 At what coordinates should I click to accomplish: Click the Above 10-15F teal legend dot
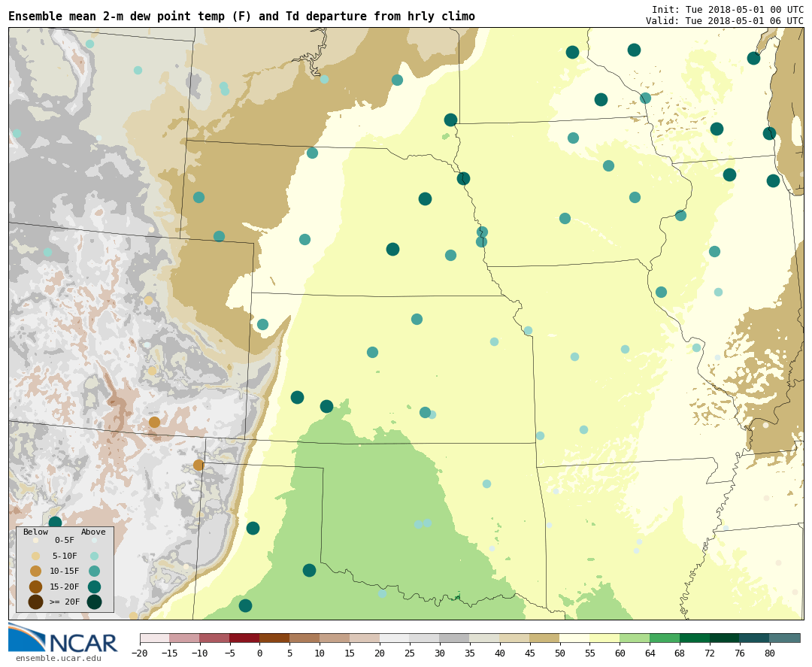[94, 571]
